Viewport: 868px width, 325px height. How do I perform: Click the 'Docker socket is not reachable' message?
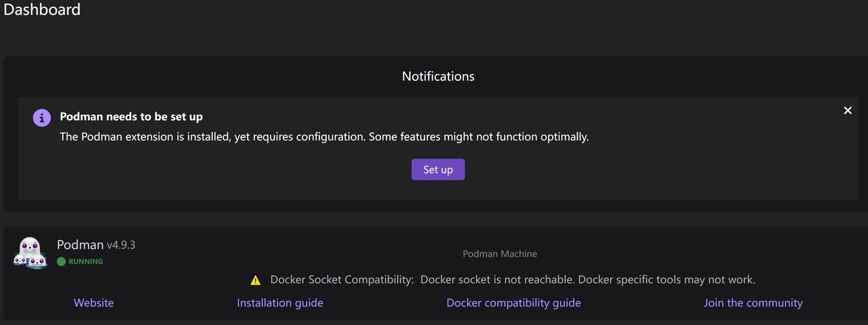[x=588, y=280]
